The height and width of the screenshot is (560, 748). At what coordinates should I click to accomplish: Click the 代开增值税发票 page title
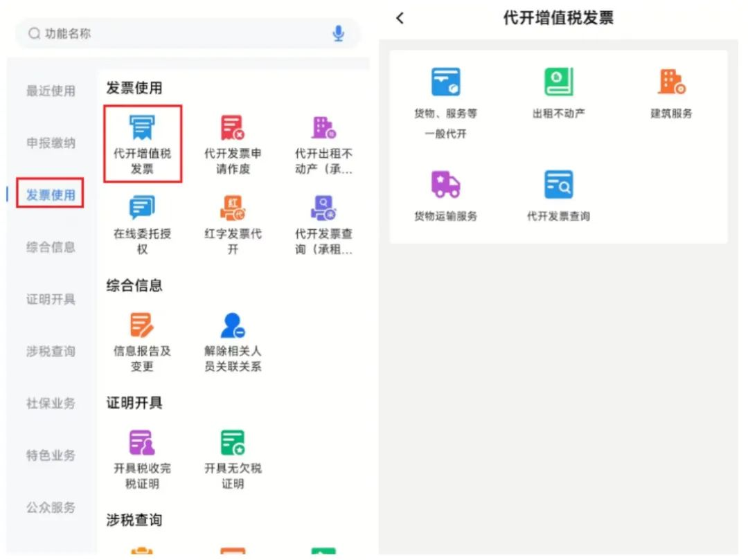559,18
